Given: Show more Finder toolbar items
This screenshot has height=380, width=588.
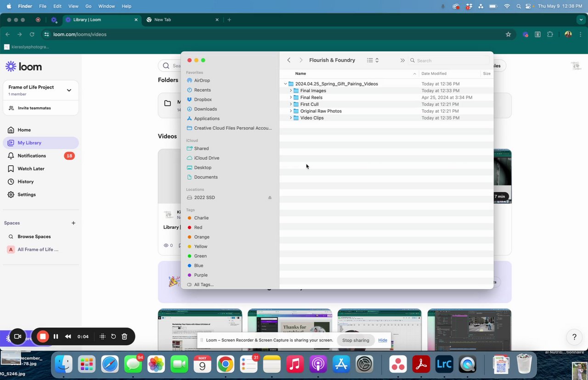Looking at the screenshot, I should tap(402, 60).
